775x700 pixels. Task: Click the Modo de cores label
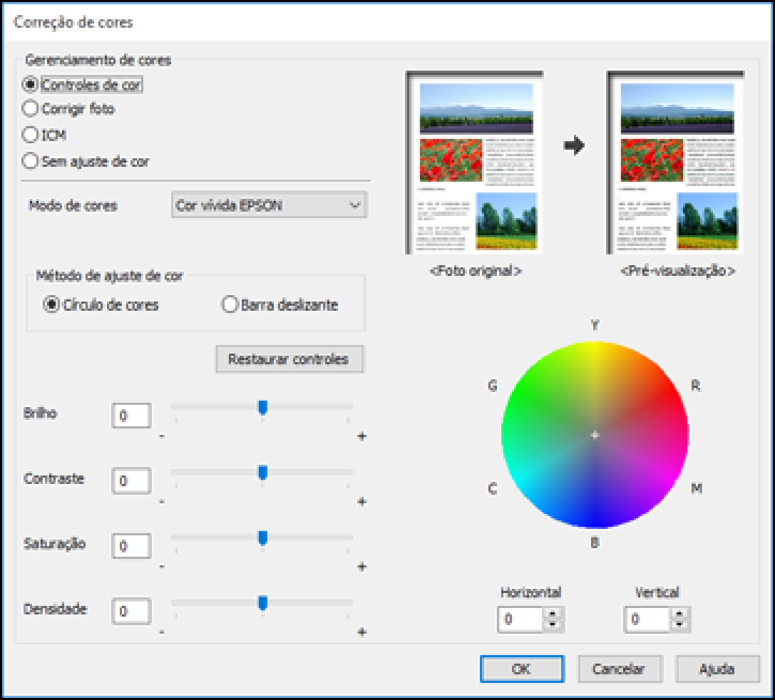(73, 205)
